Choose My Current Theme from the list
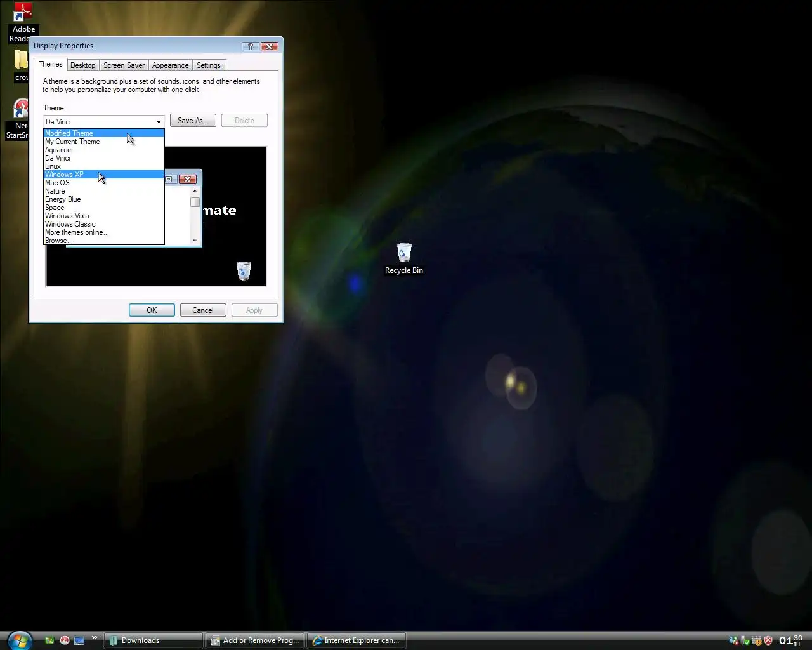The image size is (812, 650). tap(104, 142)
